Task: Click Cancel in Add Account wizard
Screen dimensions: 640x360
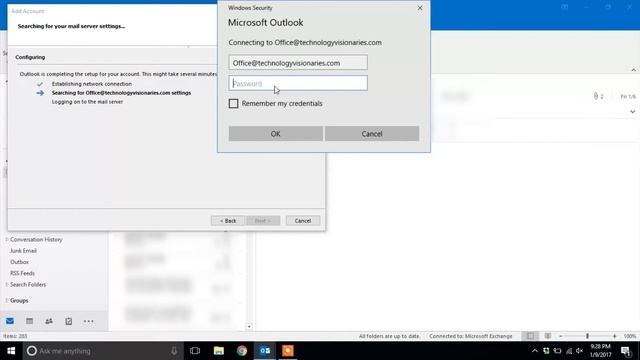Action: point(303,221)
